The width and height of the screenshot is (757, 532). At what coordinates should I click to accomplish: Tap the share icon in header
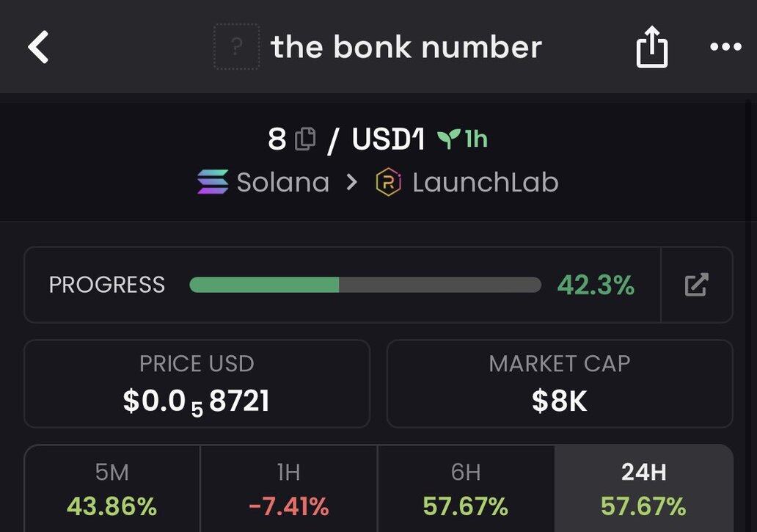[652, 47]
